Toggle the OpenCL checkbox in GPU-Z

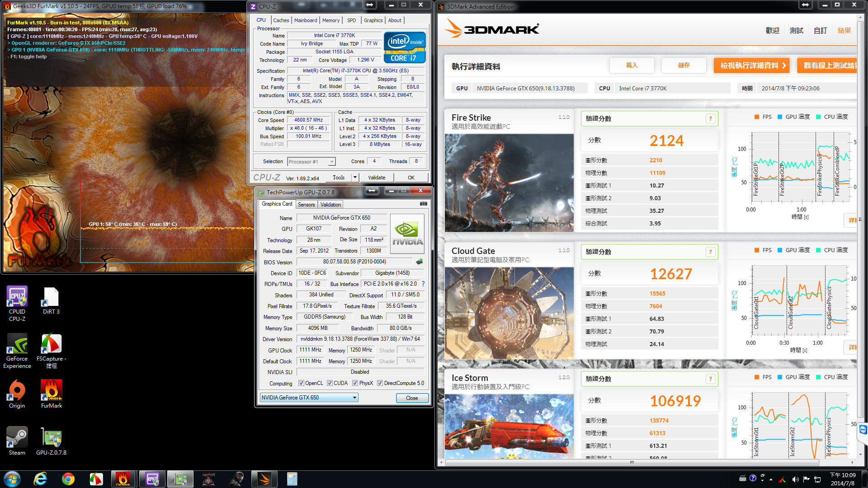301,383
